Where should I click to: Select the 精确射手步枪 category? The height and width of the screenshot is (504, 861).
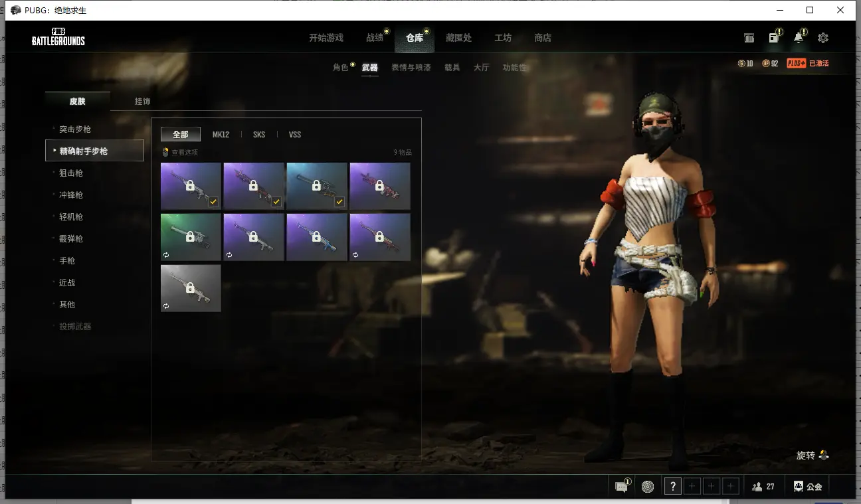coord(94,151)
